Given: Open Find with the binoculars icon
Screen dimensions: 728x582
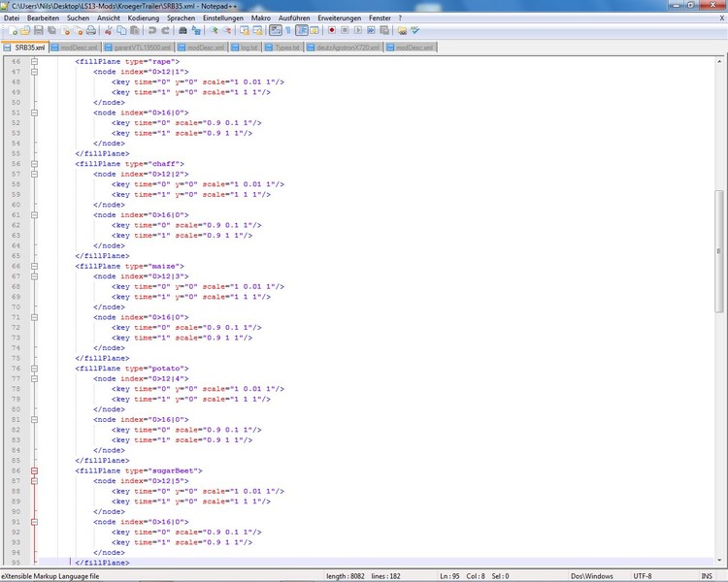Looking at the screenshot, I should pos(182,31).
